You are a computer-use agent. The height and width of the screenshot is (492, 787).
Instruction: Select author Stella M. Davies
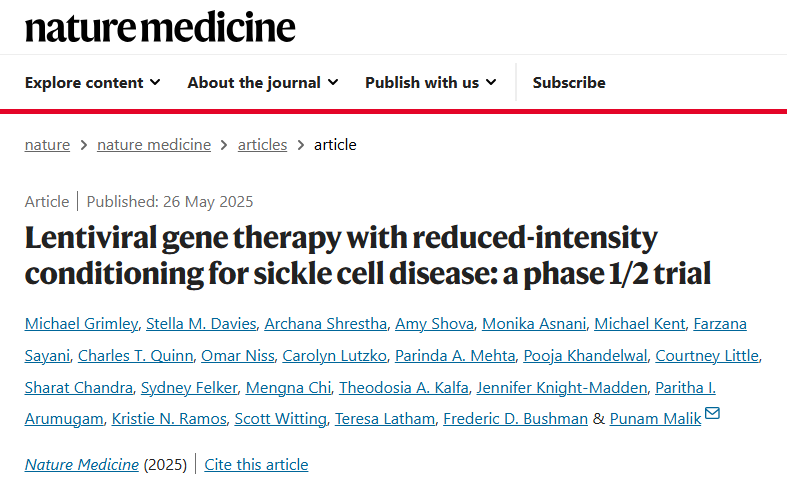(x=201, y=324)
